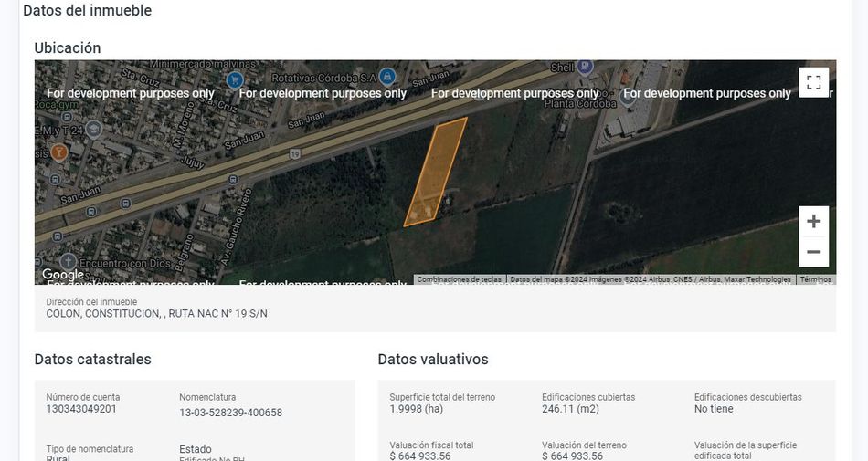Select the bus stop icon near Roca gym

point(67,117)
